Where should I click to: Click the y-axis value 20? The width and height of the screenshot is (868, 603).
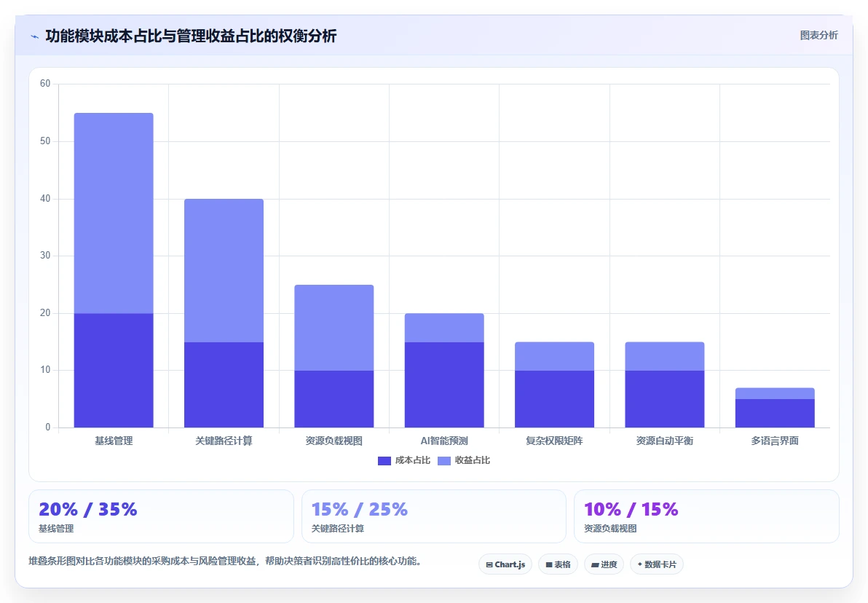coord(45,313)
